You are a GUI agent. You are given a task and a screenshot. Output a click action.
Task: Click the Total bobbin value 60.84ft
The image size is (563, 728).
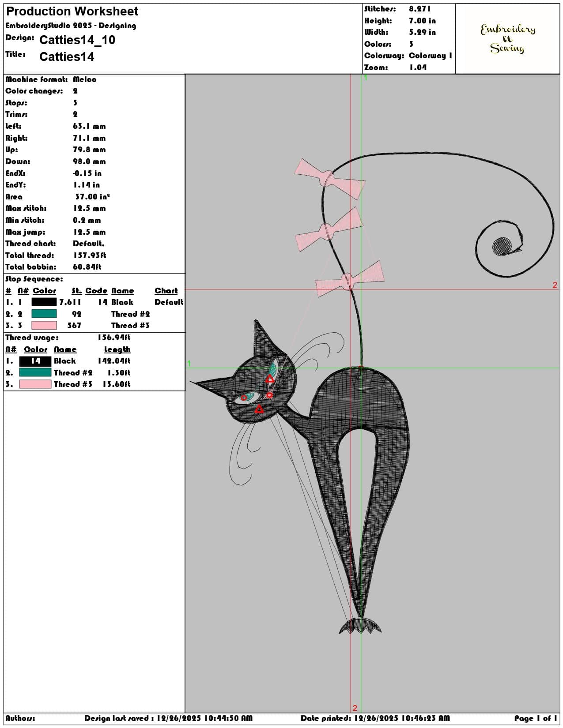pyautogui.click(x=87, y=267)
